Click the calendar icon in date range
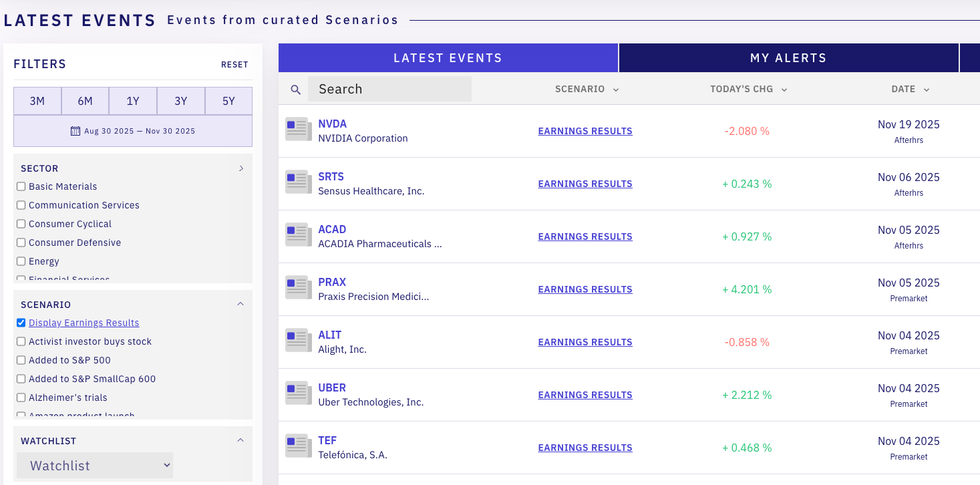The height and width of the screenshot is (485, 980). click(x=75, y=131)
